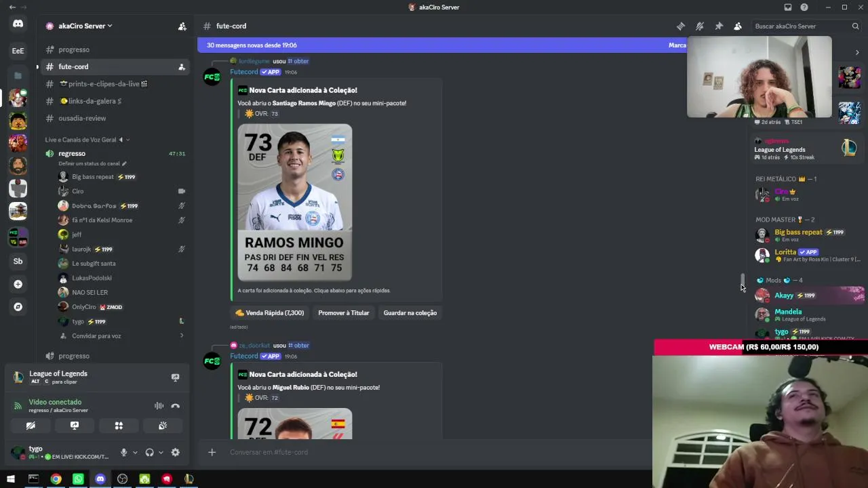Open the Futecord bot name on the Ramos Mingo message
The width and height of the screenshot is (868, 488).
click(243, 72)
